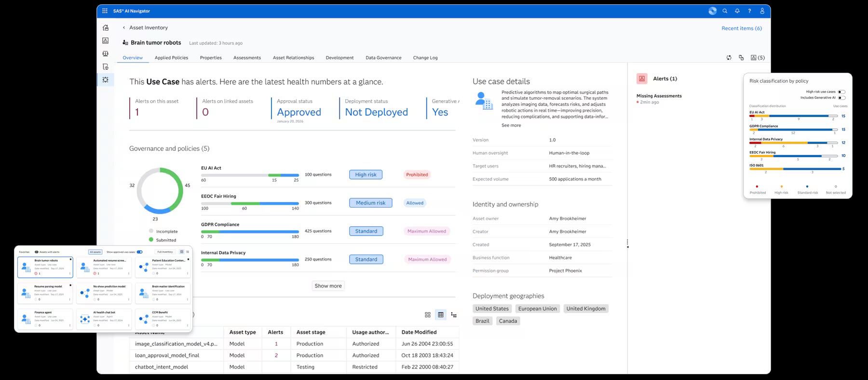This screenshot has width=868, height=380.
Task: Click the favorite star on Resume parsing model card
Action: pyautogui.click(x=70, y=286)
